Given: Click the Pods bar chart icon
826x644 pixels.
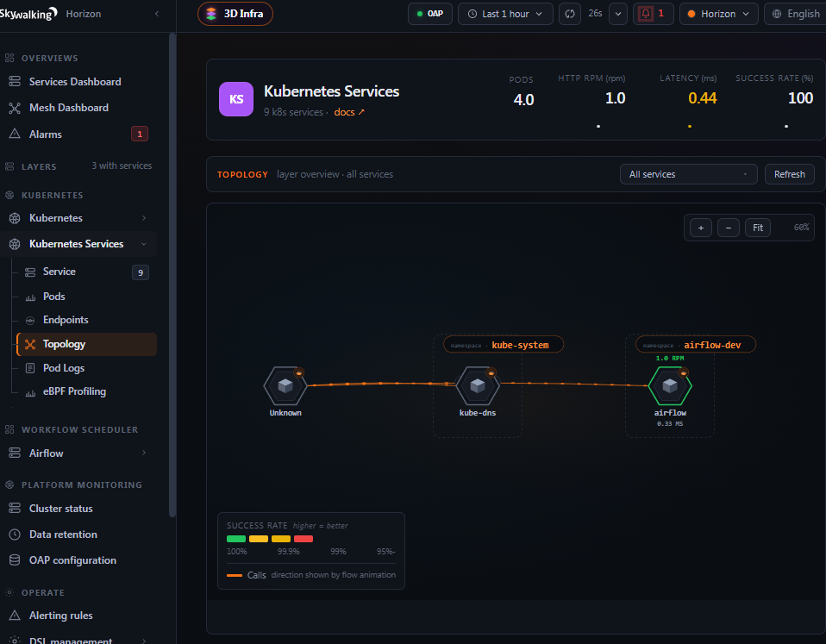Looking at the screenshot, I should click(x=30, y=297).
